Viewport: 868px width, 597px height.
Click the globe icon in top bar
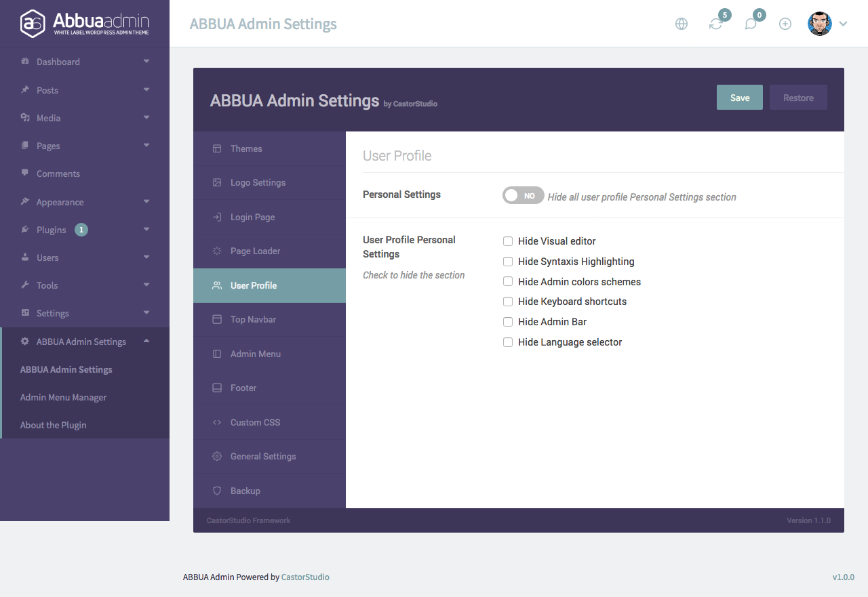(682, 24)
